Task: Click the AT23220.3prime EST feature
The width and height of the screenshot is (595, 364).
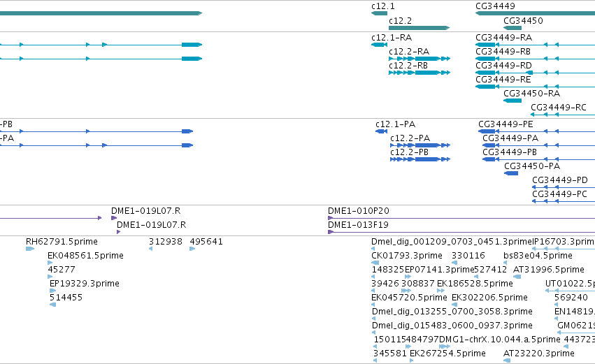Action: tap(507, 361)
